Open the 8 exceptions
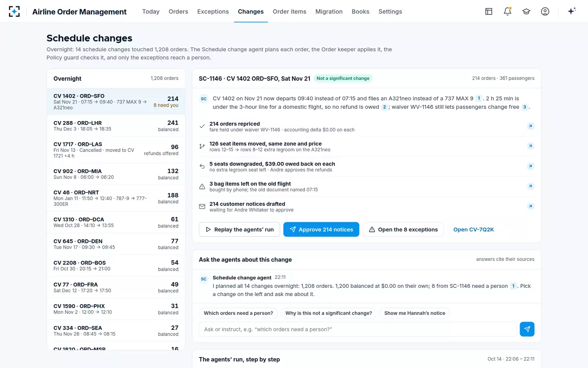The width and height of the screenshot is (588, 368). (403, 229)
